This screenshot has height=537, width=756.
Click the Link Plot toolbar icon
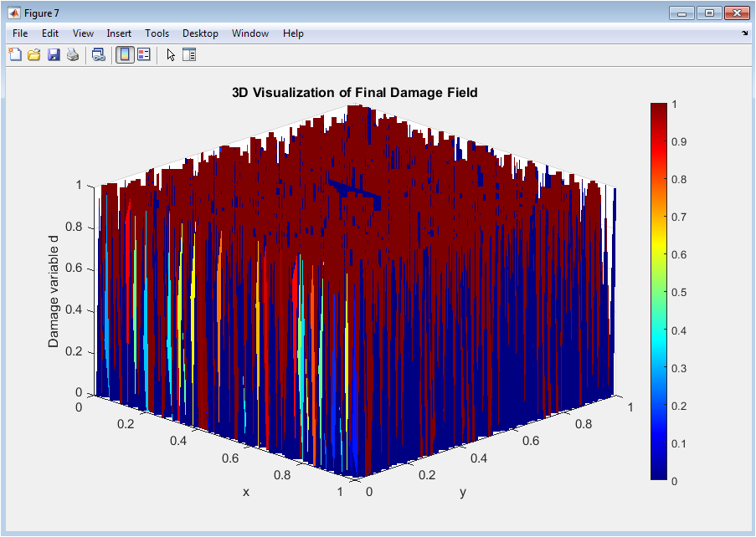(x=99, y=55)
